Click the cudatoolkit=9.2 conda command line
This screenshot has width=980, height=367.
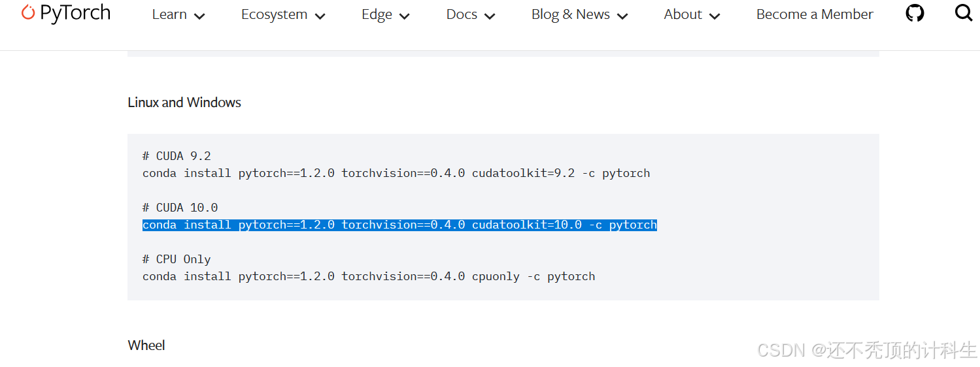point(396,173)
